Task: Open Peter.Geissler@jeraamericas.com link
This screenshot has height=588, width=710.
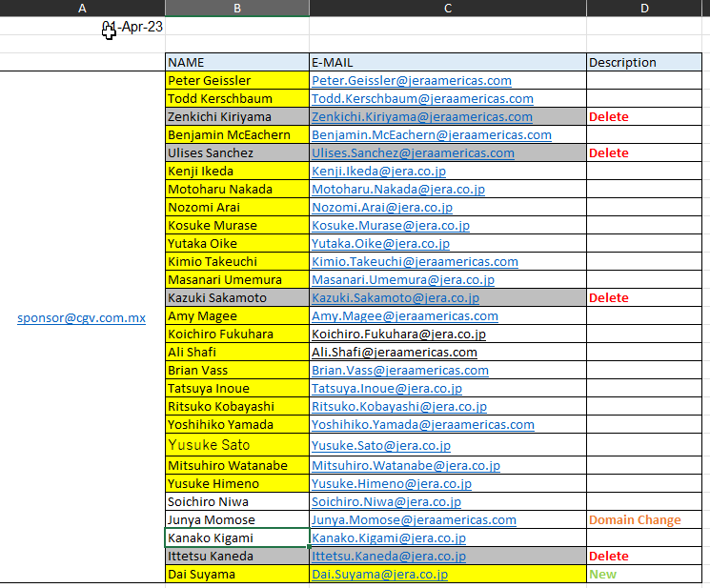Action: pos(412,81)
